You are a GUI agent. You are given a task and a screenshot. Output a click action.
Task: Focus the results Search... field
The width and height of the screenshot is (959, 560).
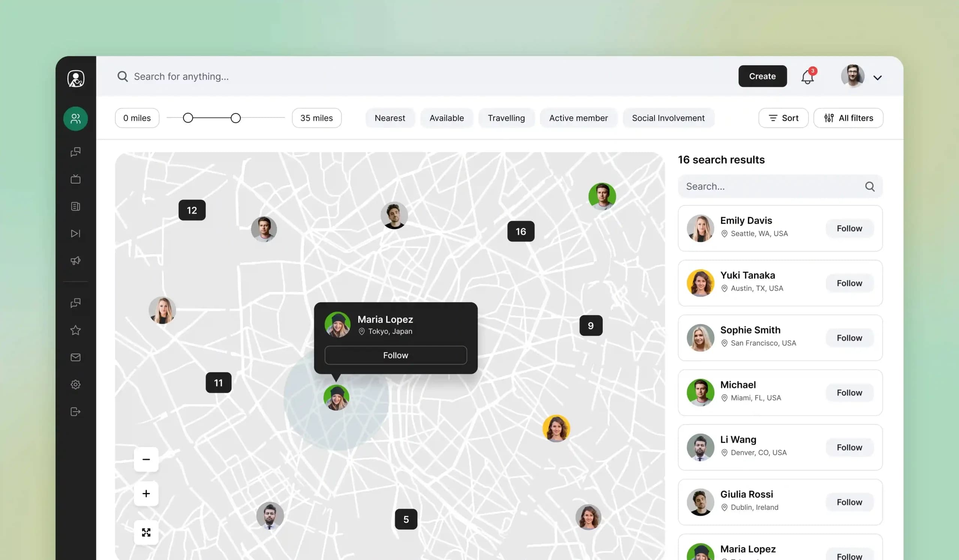click(780, 187)
